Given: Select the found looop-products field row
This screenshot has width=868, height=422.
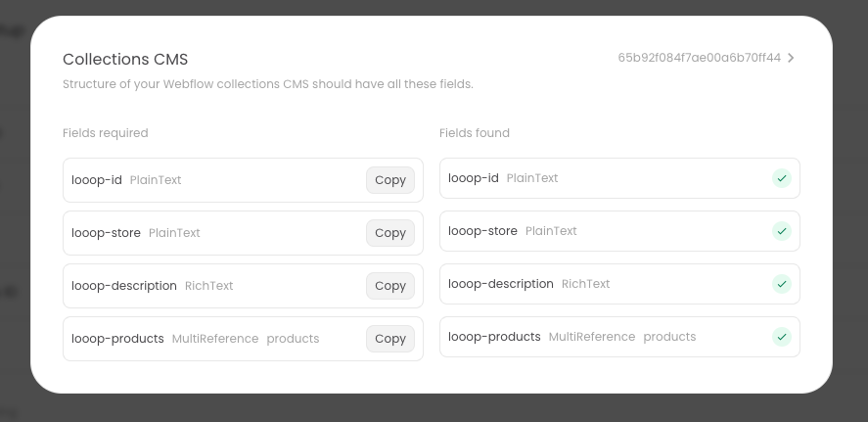Looking at the screenshot, I should 607,337.
